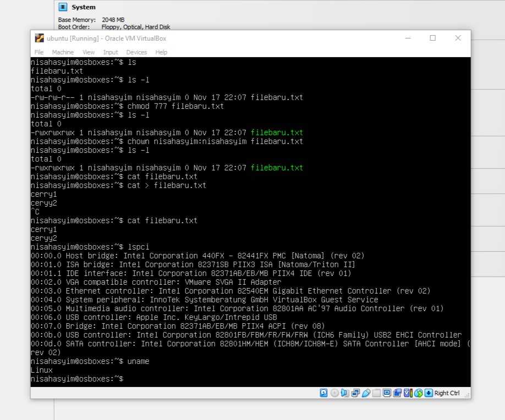Open the Input menu
Image resolution: width=505 pixels, height=420 pixels.
[111, 52]
